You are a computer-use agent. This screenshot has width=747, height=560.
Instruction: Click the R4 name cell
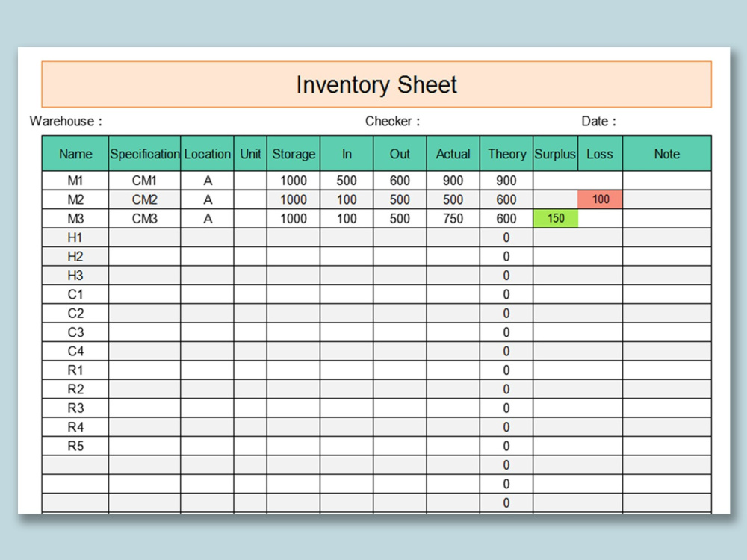click(x=75, y=427)
